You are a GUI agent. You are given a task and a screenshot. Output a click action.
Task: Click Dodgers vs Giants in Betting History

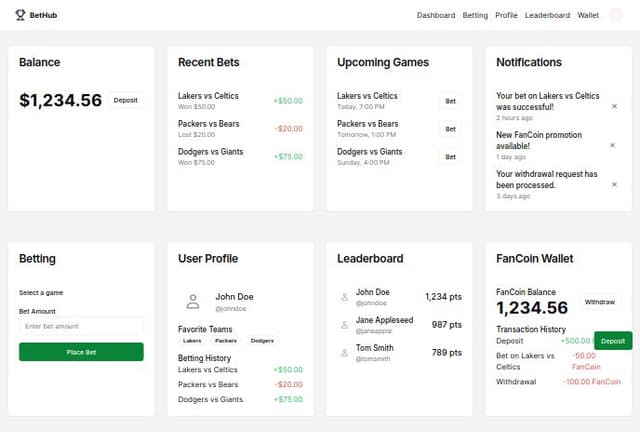click(211, 399)
